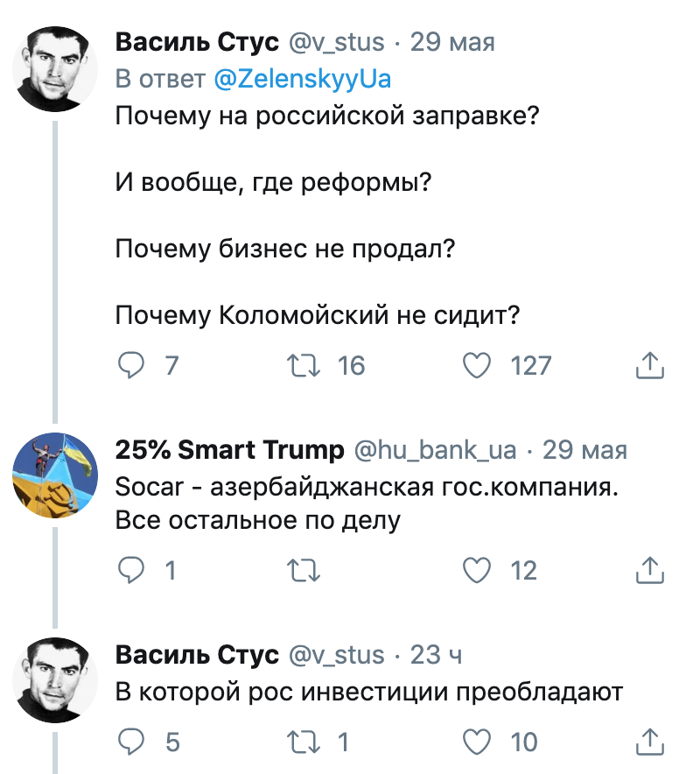Retweet the Socar tweet
The width and height of the screenshot is (700, 774).
(303, 571)
